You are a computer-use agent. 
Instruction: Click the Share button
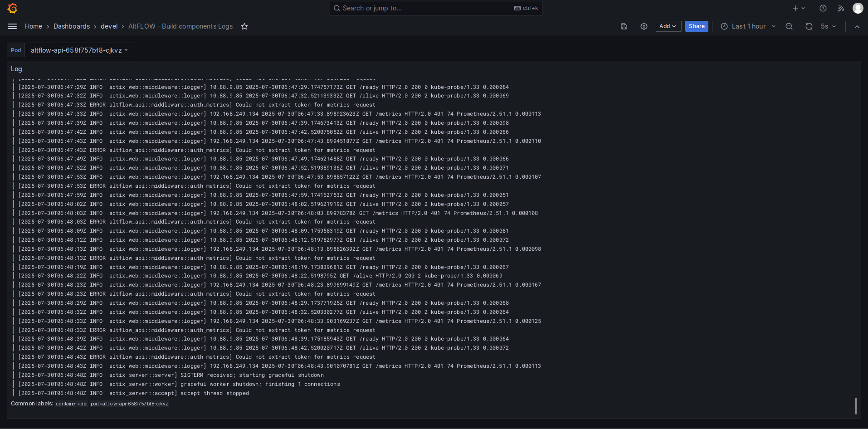coord(697,26)
